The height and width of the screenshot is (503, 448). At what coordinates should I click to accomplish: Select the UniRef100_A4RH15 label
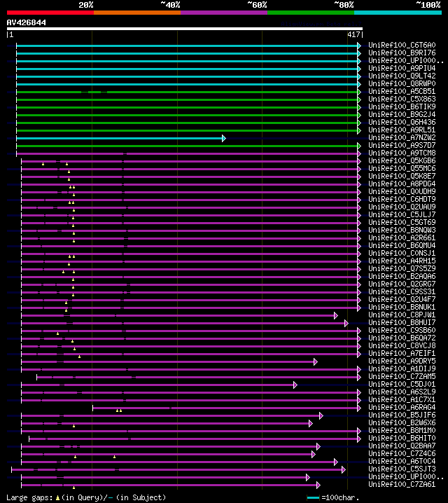pyautogui.click(x=402, y=261)
